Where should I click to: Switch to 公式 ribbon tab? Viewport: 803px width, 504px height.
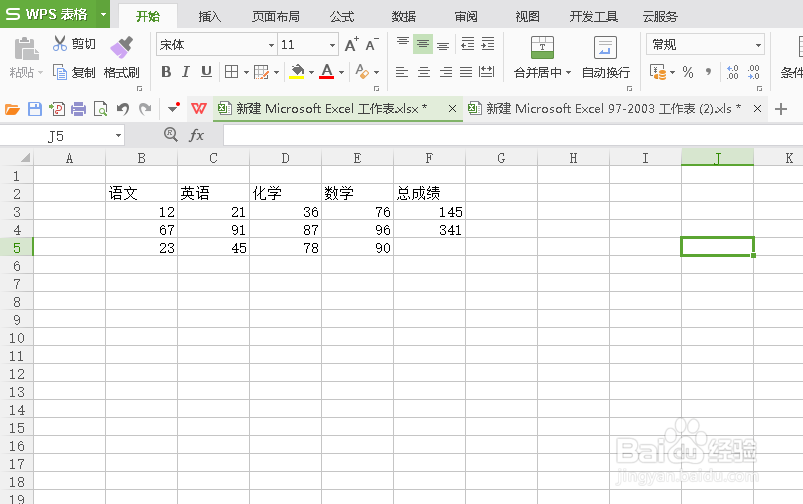[342, 16]
